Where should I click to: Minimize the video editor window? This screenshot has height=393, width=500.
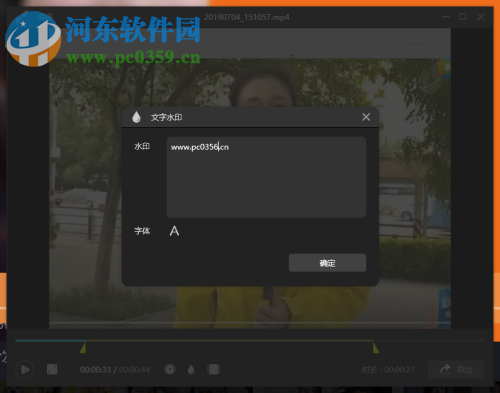[446, 17]
